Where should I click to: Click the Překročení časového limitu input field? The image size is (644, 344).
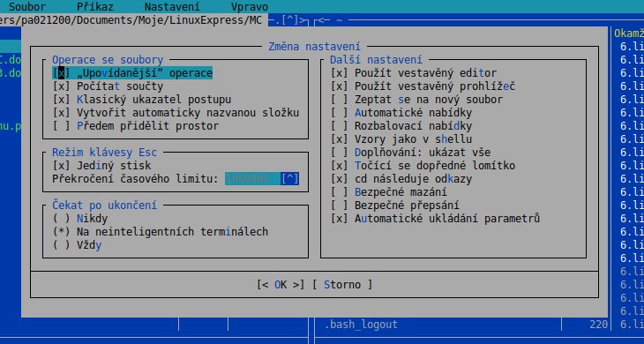pos(252,178)
